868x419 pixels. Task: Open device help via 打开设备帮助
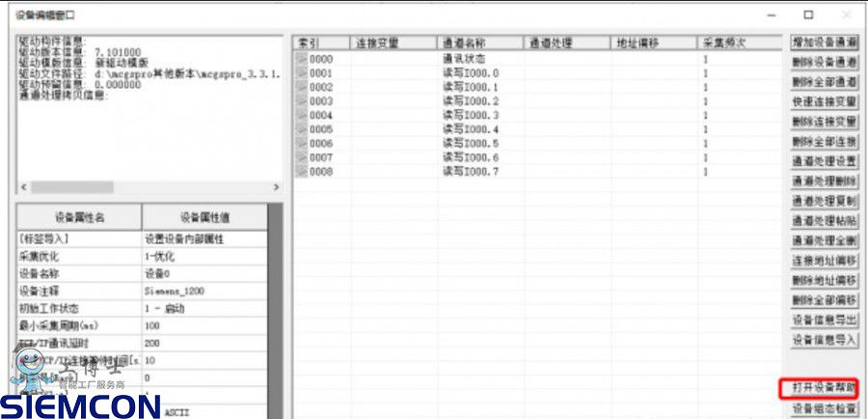824,388
